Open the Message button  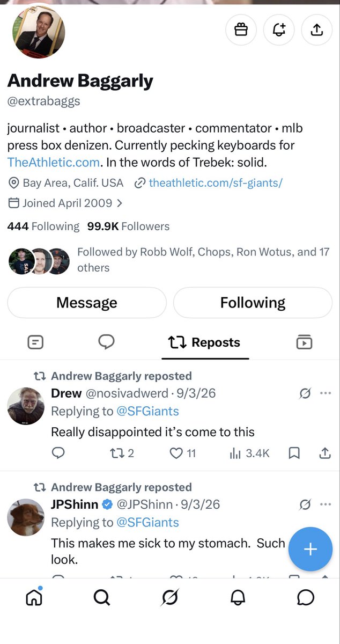point(87,303)
